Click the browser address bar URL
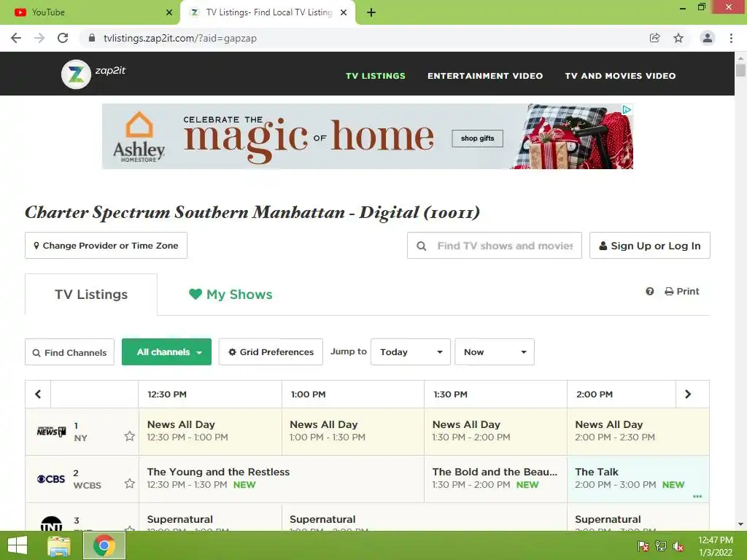 (x=180, y=38)
